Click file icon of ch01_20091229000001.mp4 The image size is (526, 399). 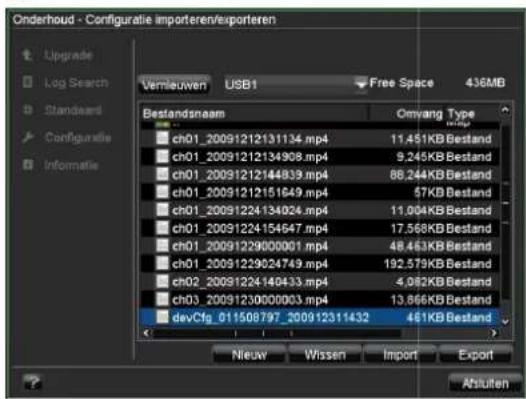tap(162, 245)
